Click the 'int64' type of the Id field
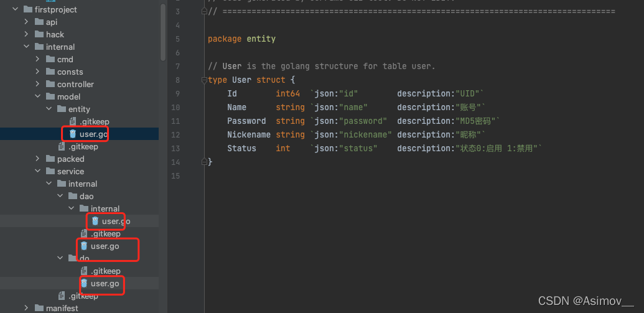644x313 pixels. point(288,93)
